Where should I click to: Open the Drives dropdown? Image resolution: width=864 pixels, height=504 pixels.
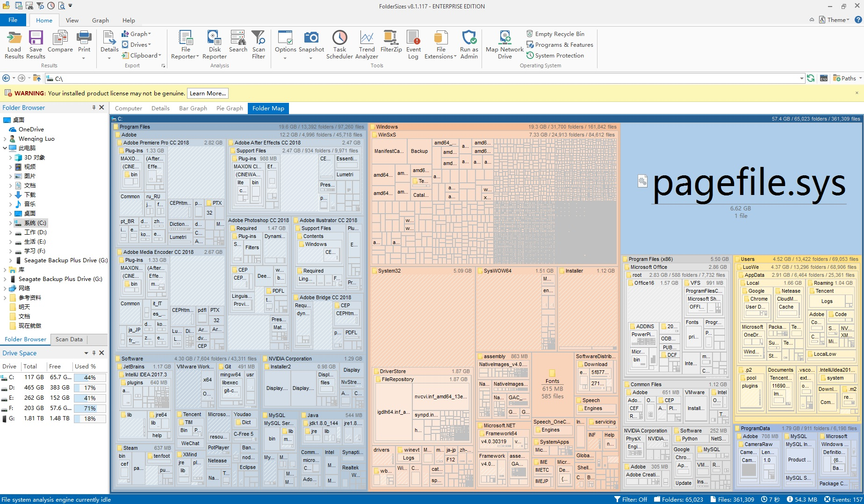pos(137,44)
